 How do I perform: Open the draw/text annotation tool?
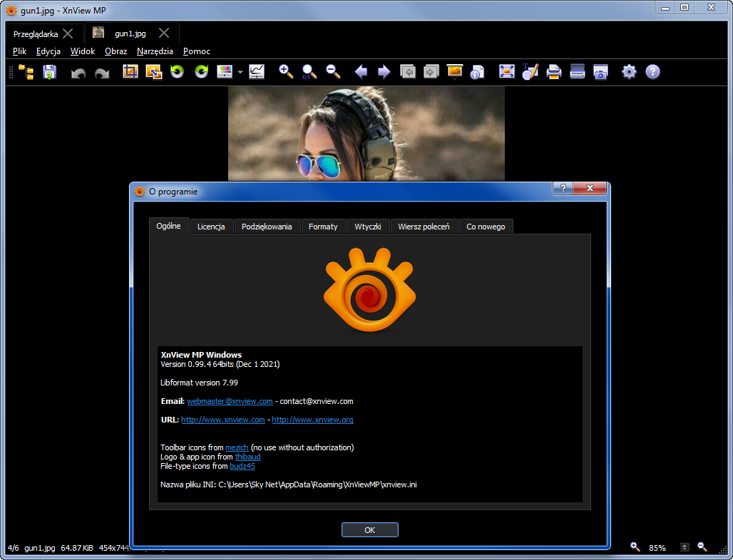pos(530,71)
